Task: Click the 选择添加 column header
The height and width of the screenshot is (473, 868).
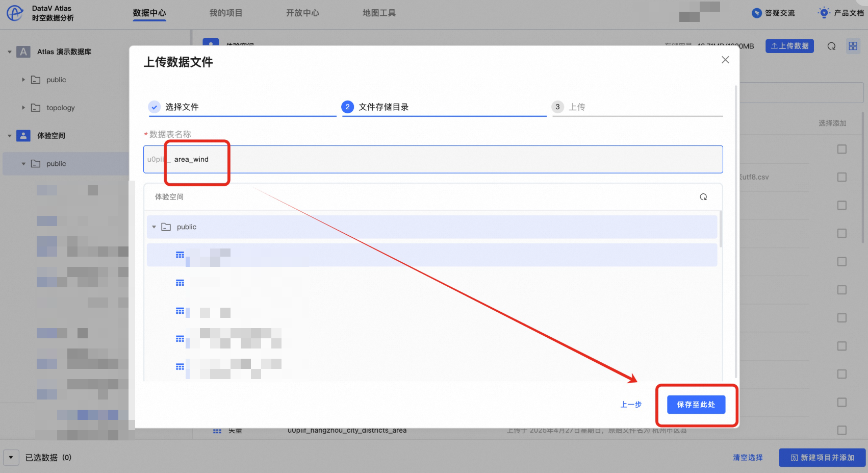Action: point(832,123)
